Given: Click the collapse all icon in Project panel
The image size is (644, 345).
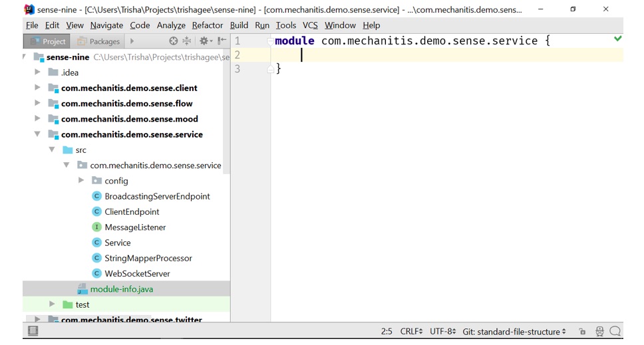Looking at the screenshot, I should [186, 41].
